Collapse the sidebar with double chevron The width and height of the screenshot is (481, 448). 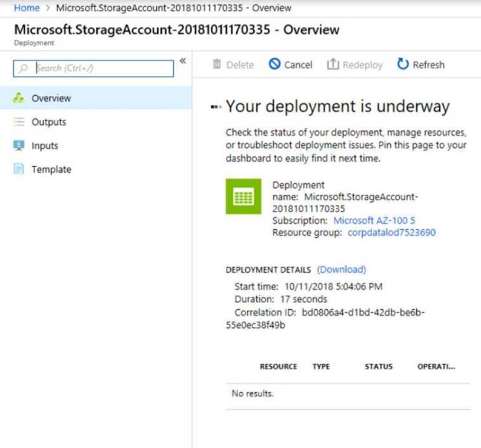[183, 61]
